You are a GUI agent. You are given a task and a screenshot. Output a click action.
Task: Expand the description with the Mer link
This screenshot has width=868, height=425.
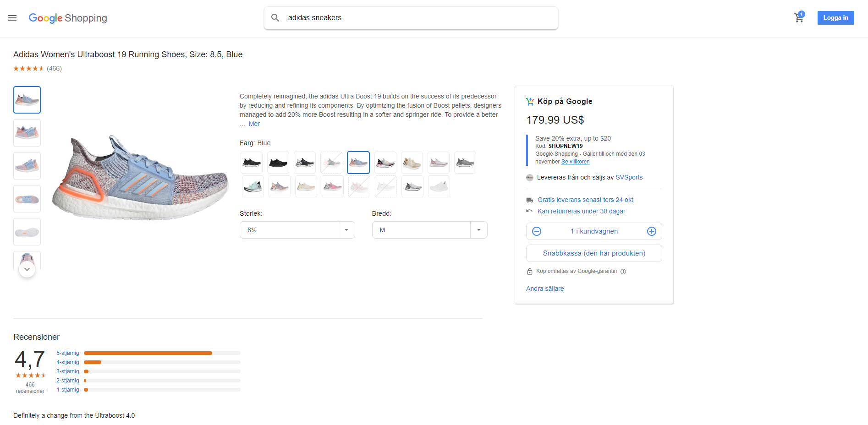(x=254, y=124)
